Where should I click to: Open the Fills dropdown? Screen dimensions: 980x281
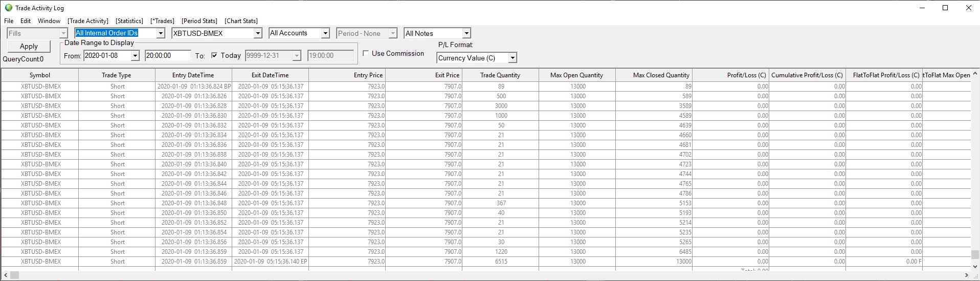pos(64,33)
